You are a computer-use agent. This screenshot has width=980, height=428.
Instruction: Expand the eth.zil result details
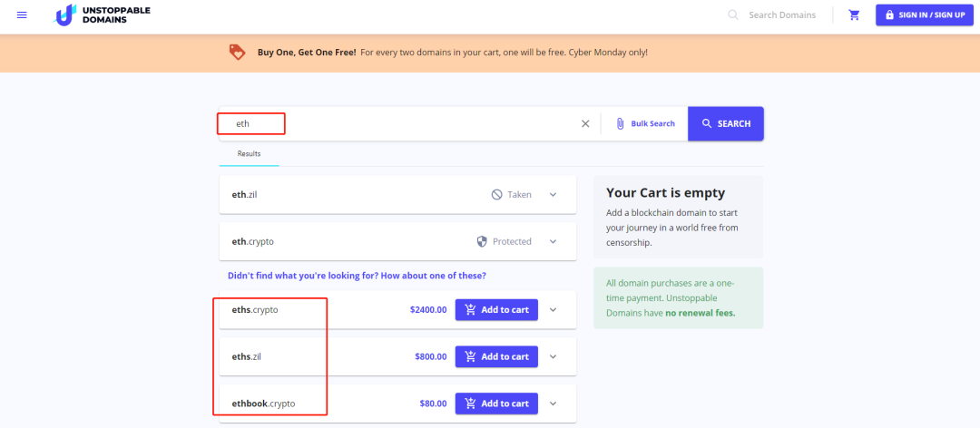click(x=553, y=195)
